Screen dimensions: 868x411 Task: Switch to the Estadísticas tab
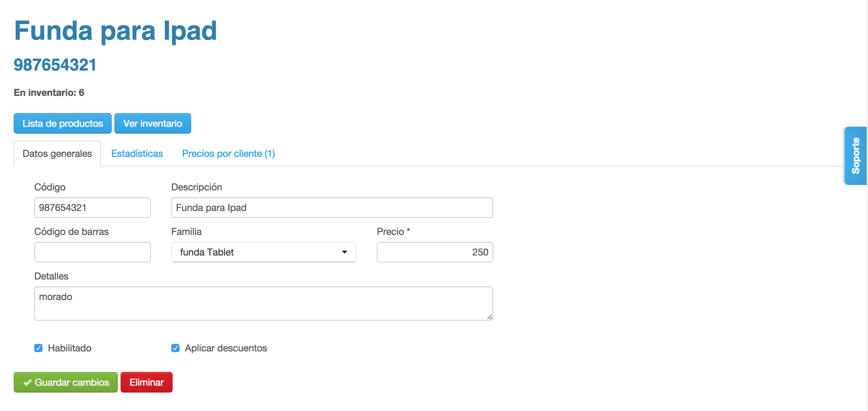click(137, 153)
